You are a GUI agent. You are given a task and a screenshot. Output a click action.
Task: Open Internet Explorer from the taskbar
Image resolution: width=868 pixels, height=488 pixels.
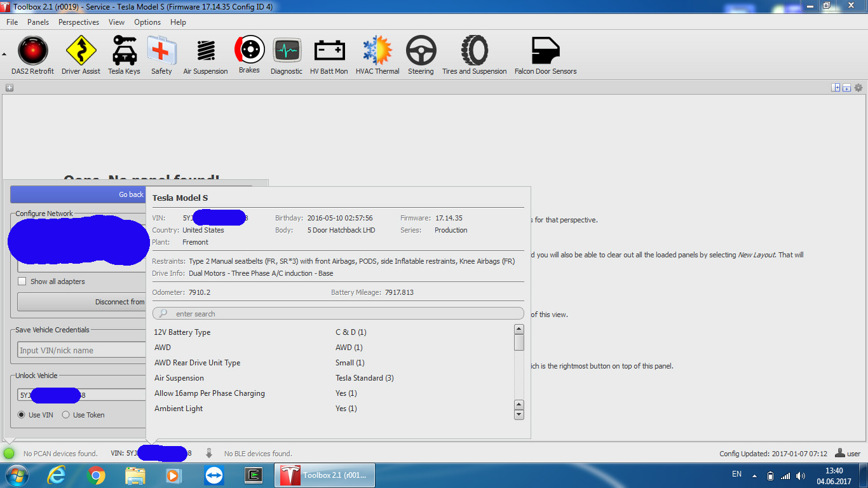point(57,475)
